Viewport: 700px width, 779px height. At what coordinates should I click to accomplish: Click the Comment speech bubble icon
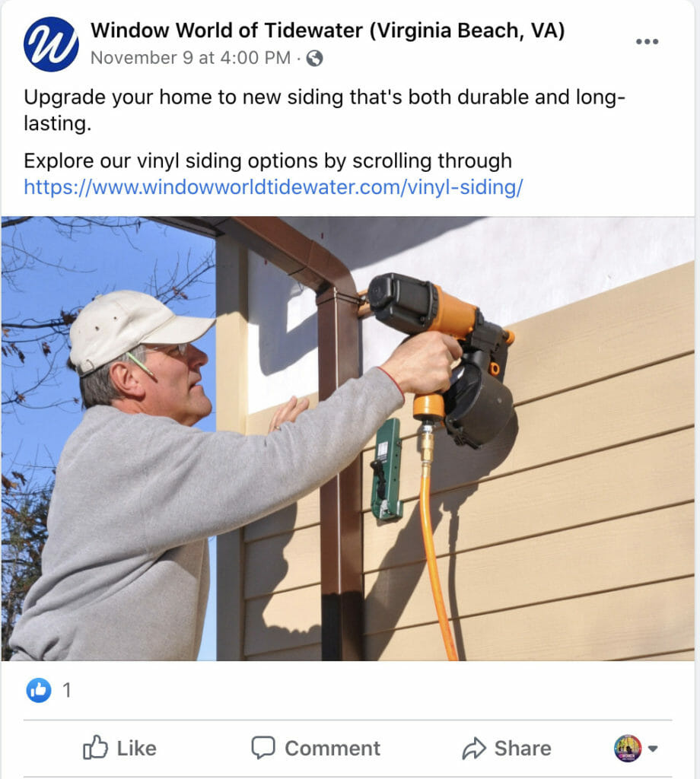pyautogui.click(x=262, y=748)
